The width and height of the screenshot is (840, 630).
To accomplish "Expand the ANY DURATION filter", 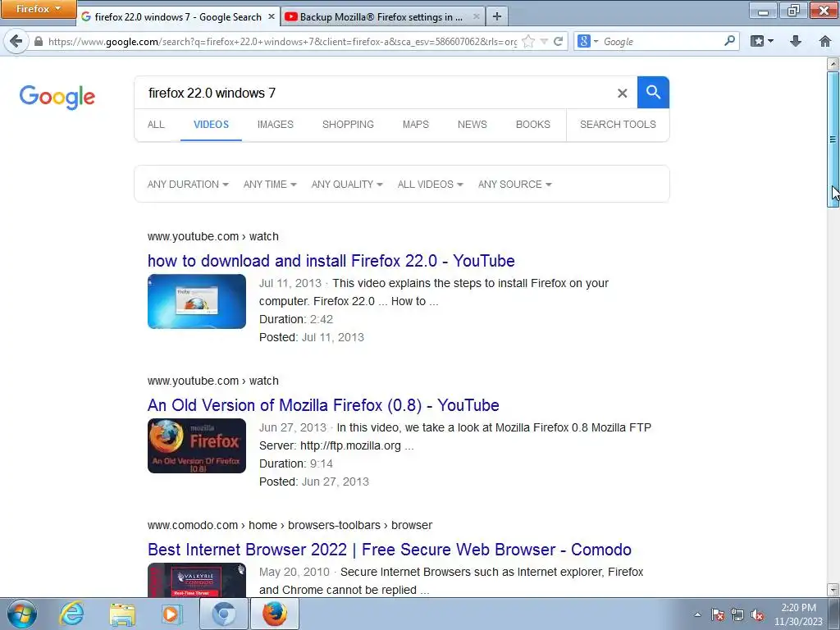I will pyautogui.click(x=188, y=185).
